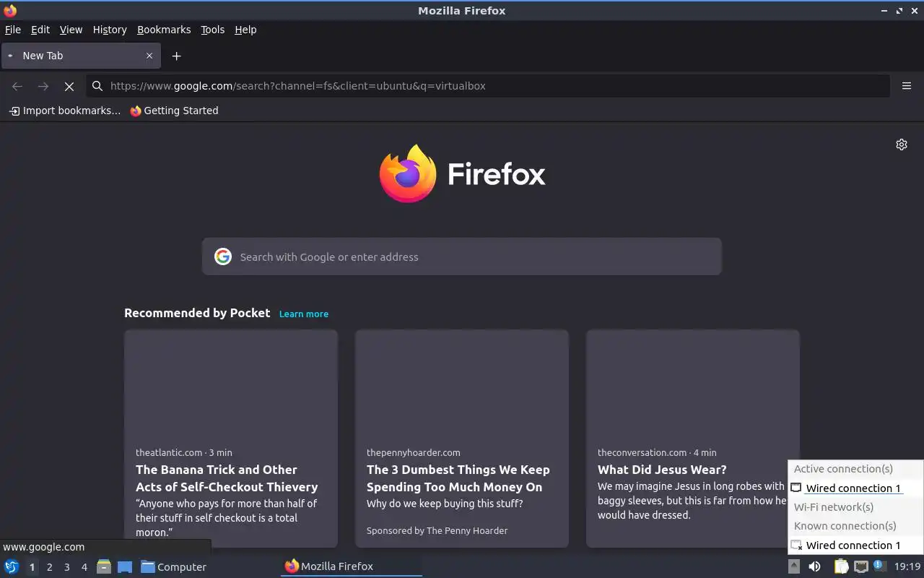Stop page loading with X button
The height and width of the screenshot is (578, 924).
click(x=69, y=86)
